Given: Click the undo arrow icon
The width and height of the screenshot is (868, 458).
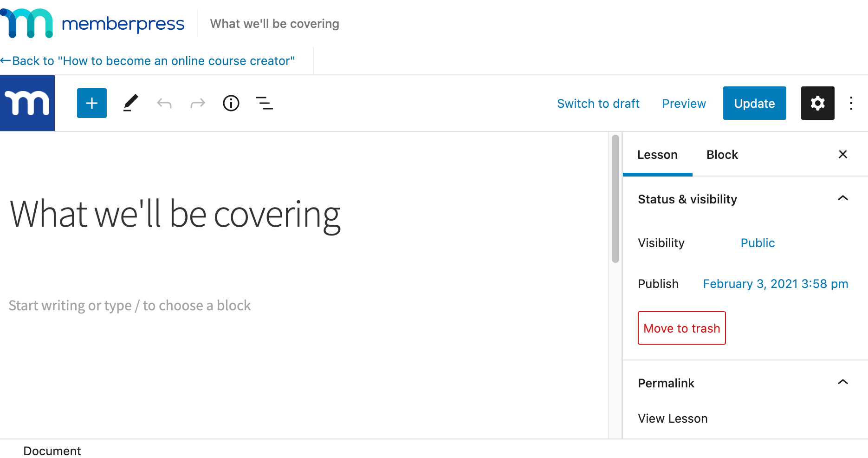Looking at the screenshot, I should pos(164,103).
